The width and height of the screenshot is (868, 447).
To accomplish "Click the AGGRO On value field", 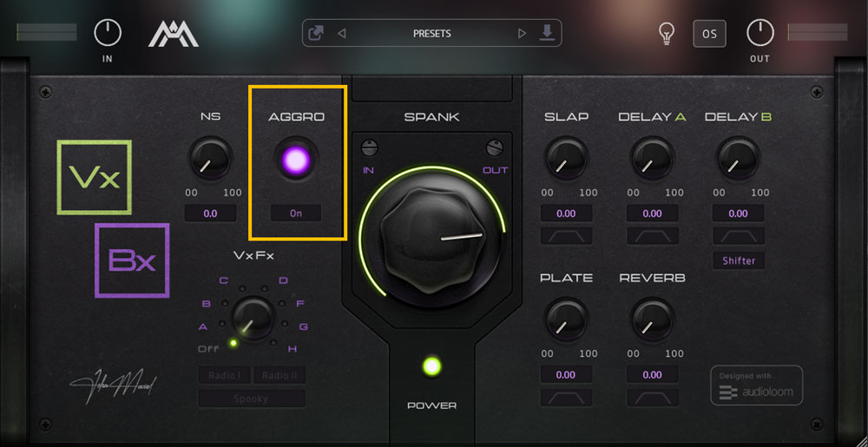I will [296, 213].
